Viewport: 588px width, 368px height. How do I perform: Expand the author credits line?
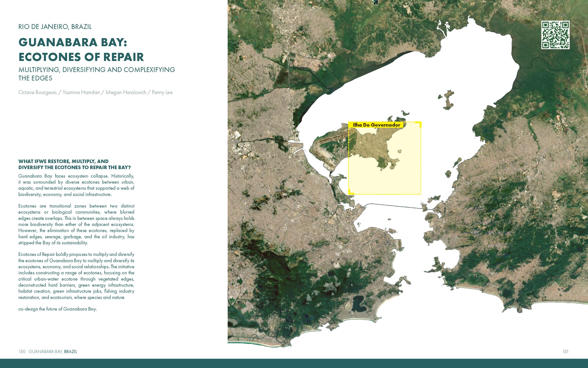(x=95, y=92)
